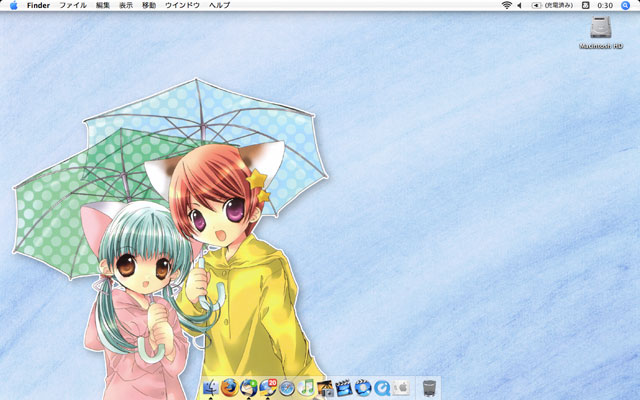
Task: Open the ヘルプ menu
Action: pyautogui.click(x=220, y=5)
